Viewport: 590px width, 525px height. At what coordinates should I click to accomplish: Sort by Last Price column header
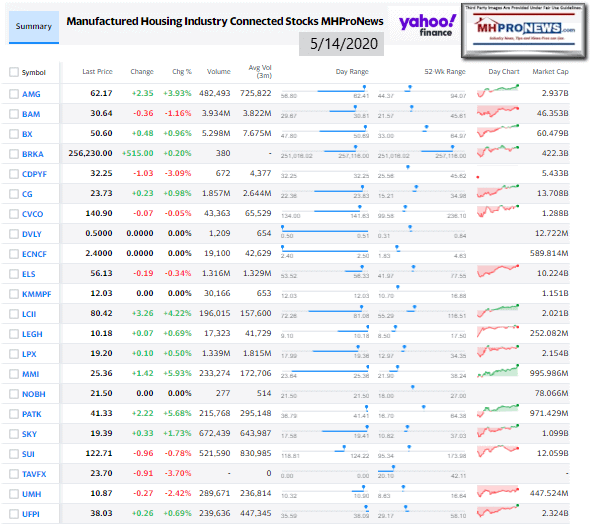coord(97,72)
